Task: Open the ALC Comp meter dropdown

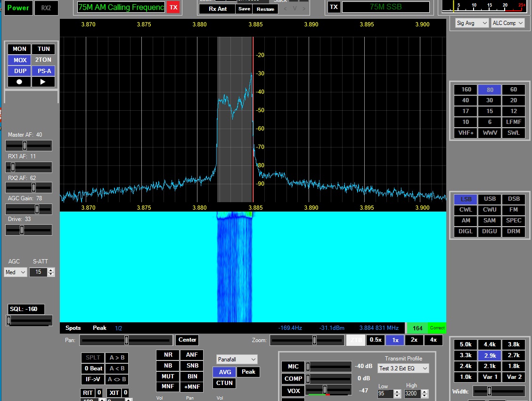Action: click(x=507, y=23)
